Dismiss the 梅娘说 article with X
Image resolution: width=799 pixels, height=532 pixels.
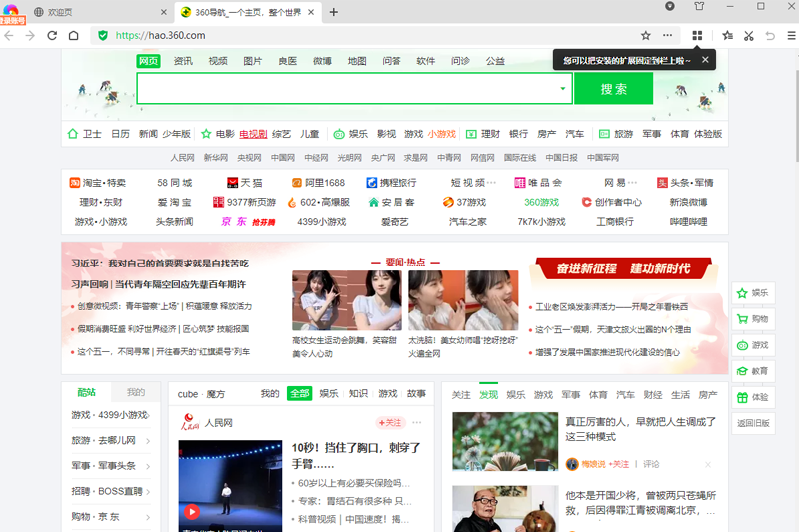[708, 464]
